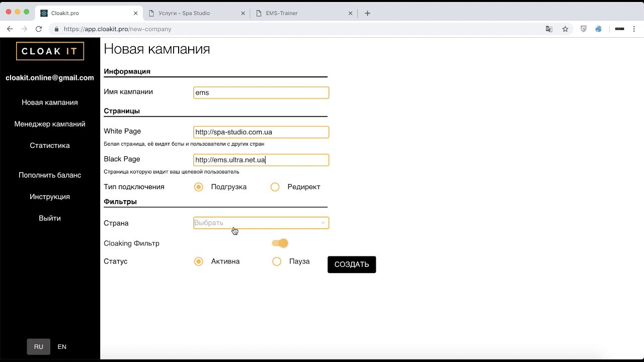Click the browser back arrow

point(10,29)
